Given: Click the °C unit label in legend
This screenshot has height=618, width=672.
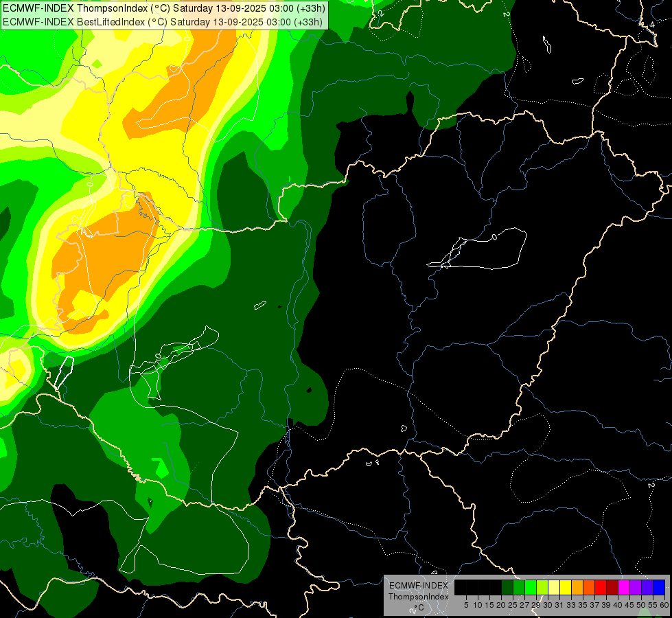Looking at the screenshot, I should (x=419, y=608).
